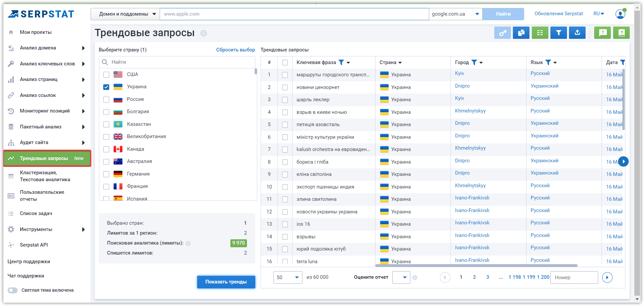
Task: Click the copy icon button in toolbar
Action: (x=521, y=33)
